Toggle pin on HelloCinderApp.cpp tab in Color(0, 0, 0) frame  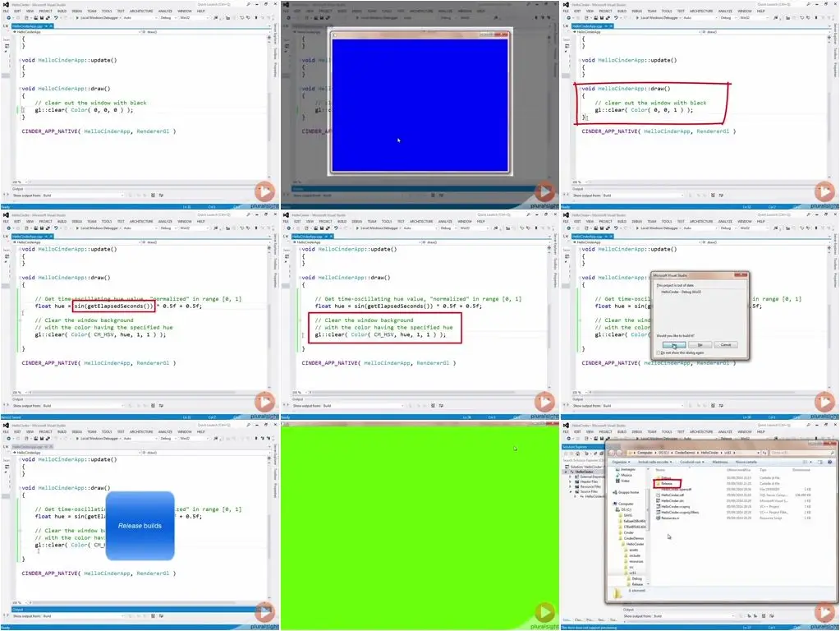(46, 25)
